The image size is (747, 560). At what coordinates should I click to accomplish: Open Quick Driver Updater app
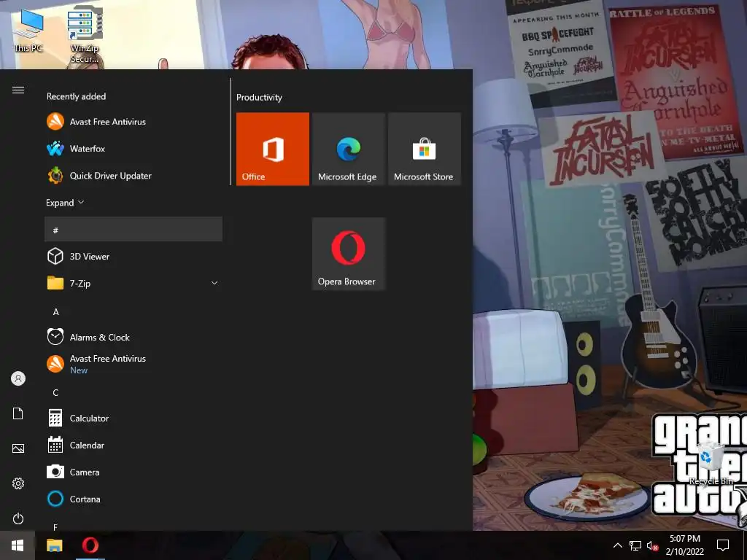[133, 176]
